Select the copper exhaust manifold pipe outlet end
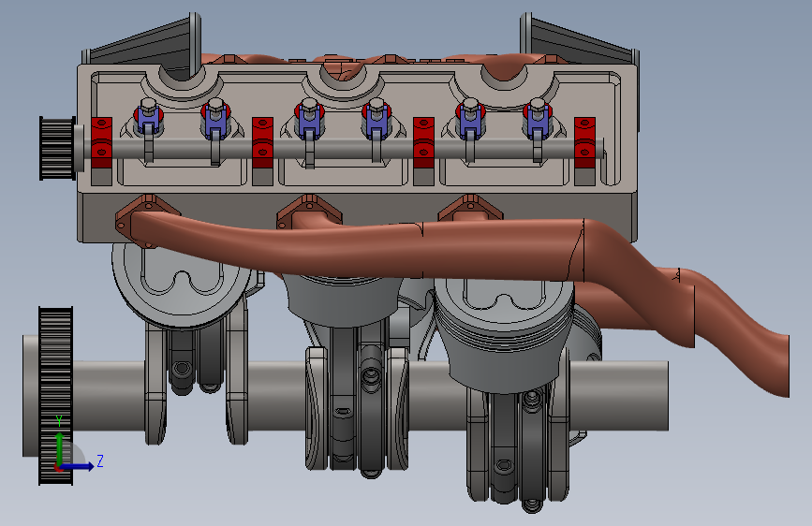 779,365
